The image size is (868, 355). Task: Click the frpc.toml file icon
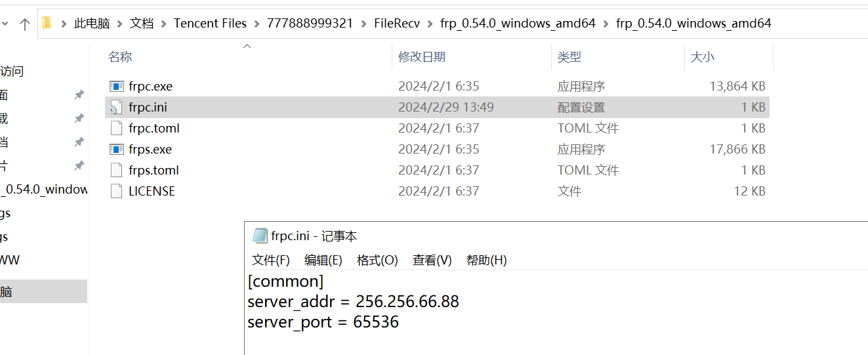click(x=116, y=128)
